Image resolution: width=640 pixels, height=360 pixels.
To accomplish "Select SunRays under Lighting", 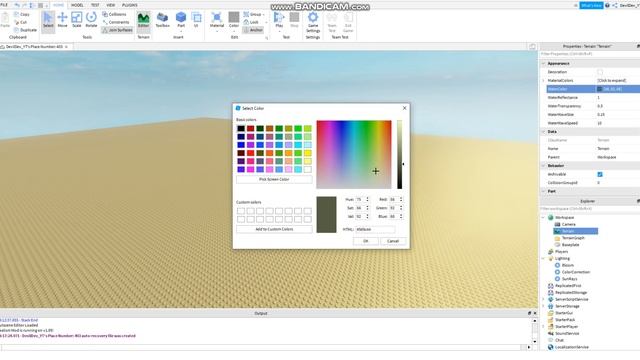I will (x=569, y=279).
